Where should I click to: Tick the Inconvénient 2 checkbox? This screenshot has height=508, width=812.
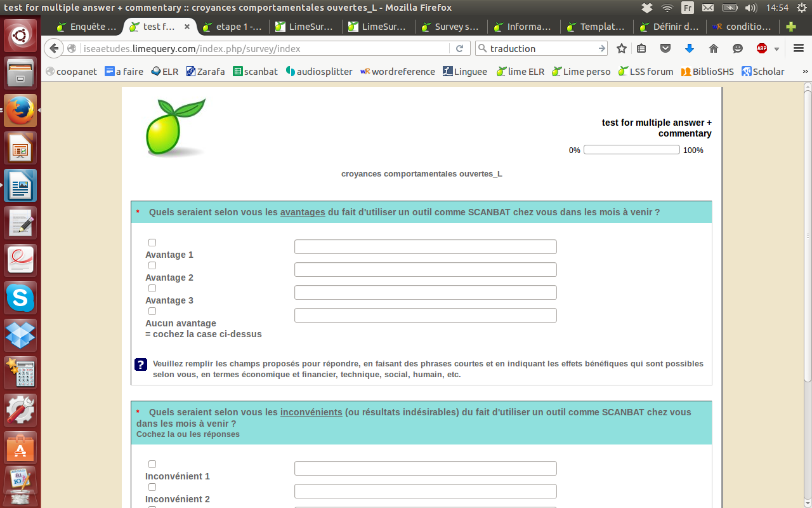(152, 487)
